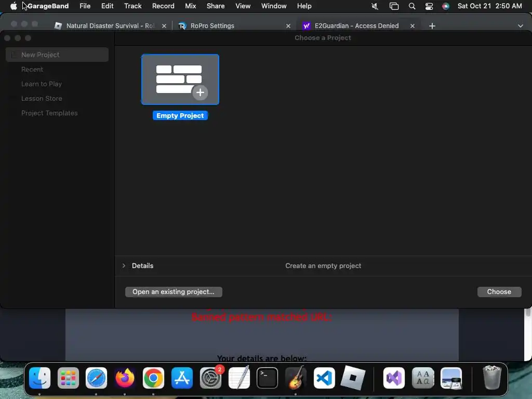Open Finder from the dock
Screen dimensions: 532x399
pos(39,378)
